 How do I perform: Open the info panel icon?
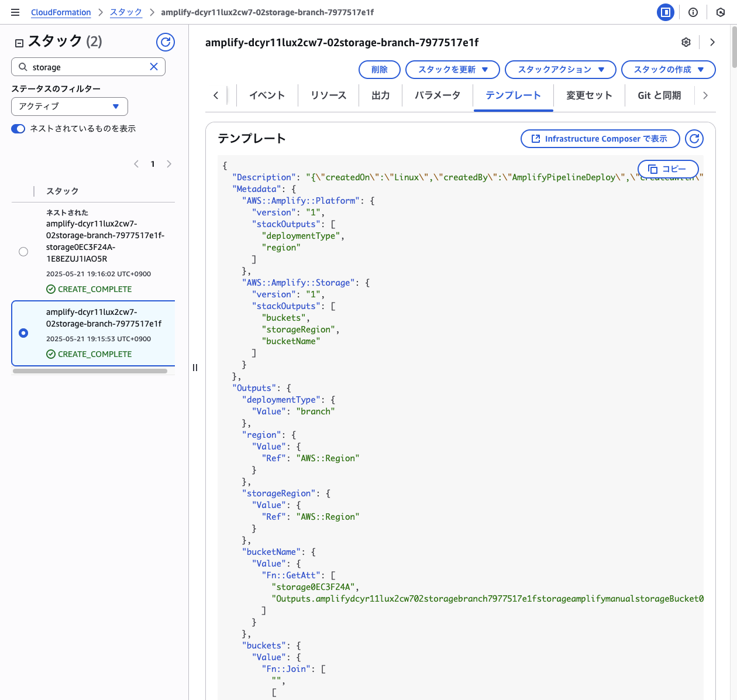click(693, 12)
